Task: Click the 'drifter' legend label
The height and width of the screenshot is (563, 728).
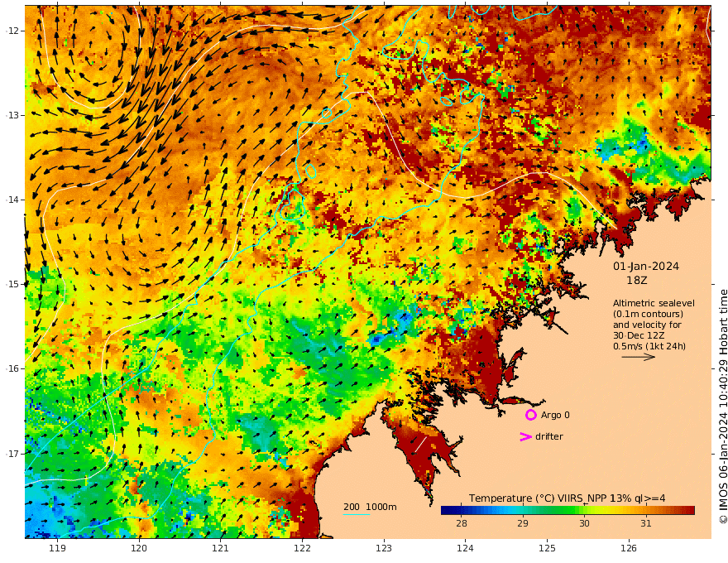Action: 548,436
